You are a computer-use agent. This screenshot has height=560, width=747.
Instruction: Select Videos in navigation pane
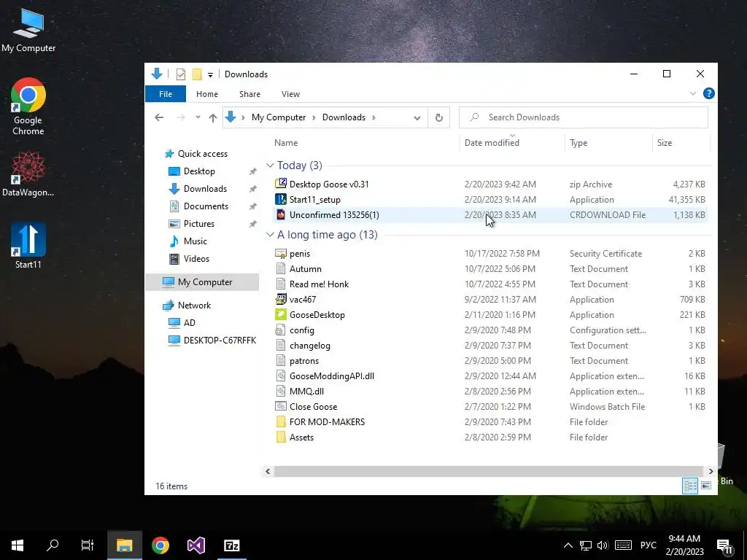196,259
